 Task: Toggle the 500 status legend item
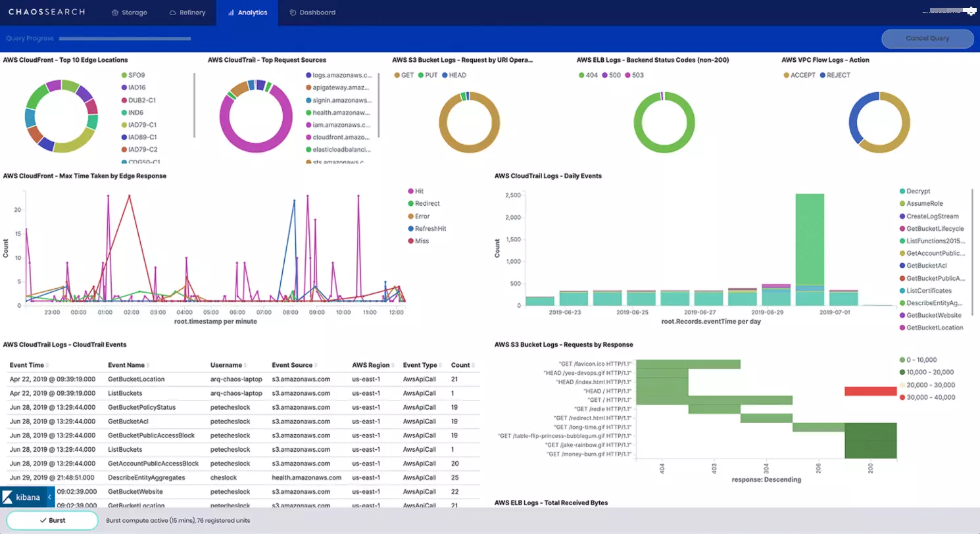(x=611, y=75)
